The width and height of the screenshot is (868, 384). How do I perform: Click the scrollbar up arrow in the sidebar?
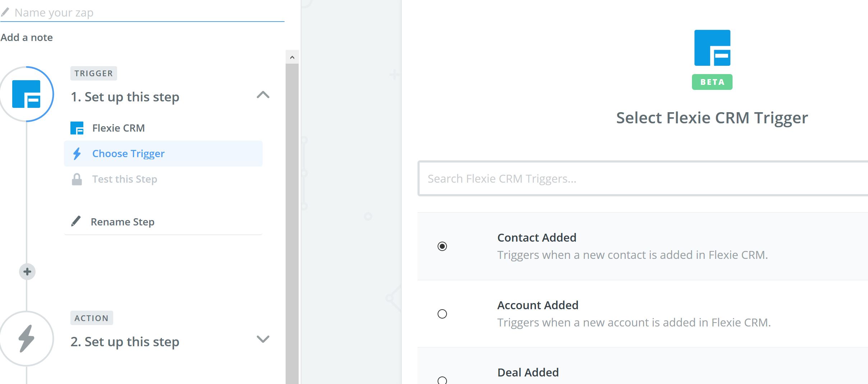point(292,57)
